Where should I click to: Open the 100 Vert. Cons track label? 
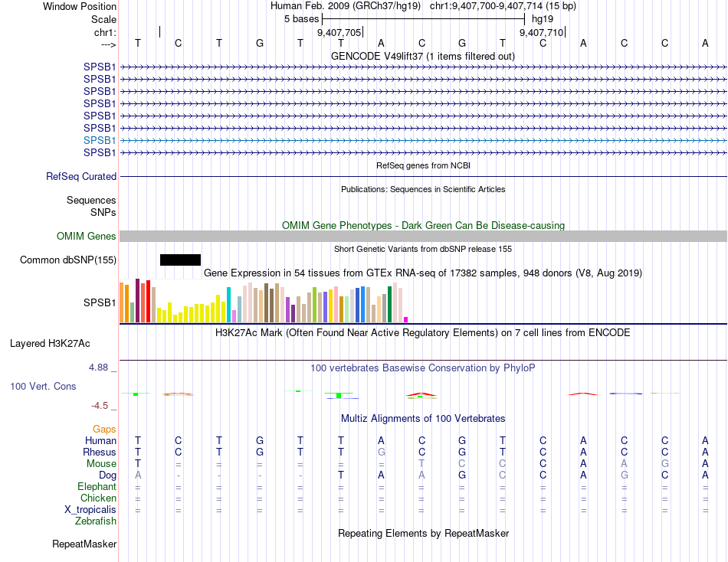pos(43,386)
